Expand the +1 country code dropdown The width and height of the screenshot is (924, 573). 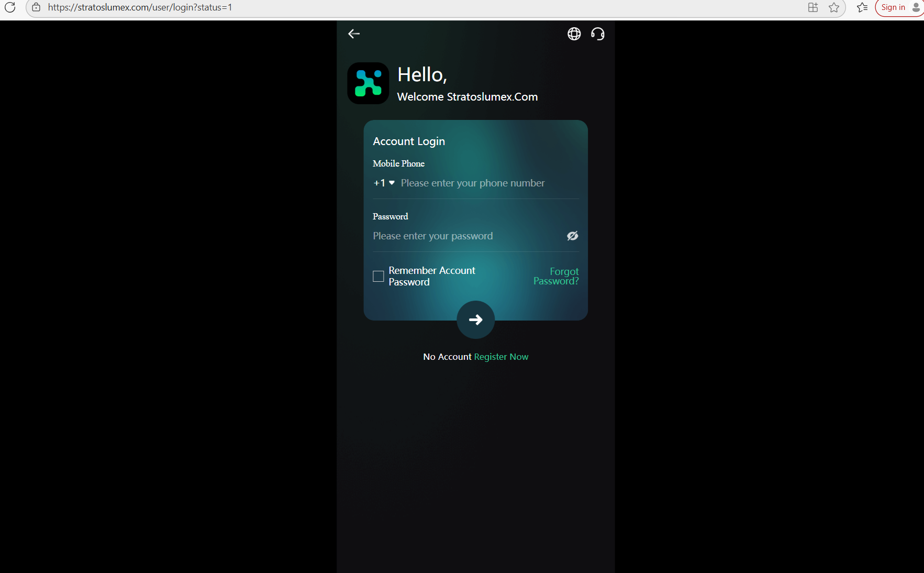pyautogui.click(x=384, y=183)
